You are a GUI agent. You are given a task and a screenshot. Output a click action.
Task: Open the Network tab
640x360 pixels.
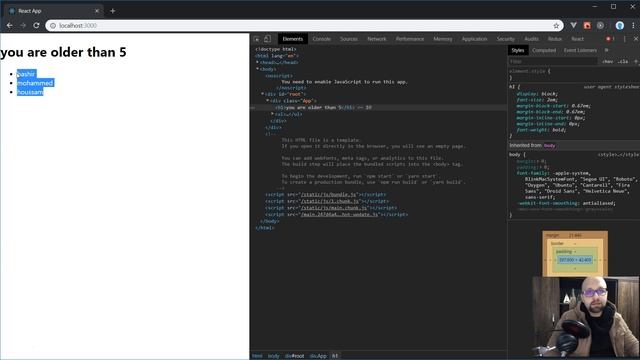377,39
